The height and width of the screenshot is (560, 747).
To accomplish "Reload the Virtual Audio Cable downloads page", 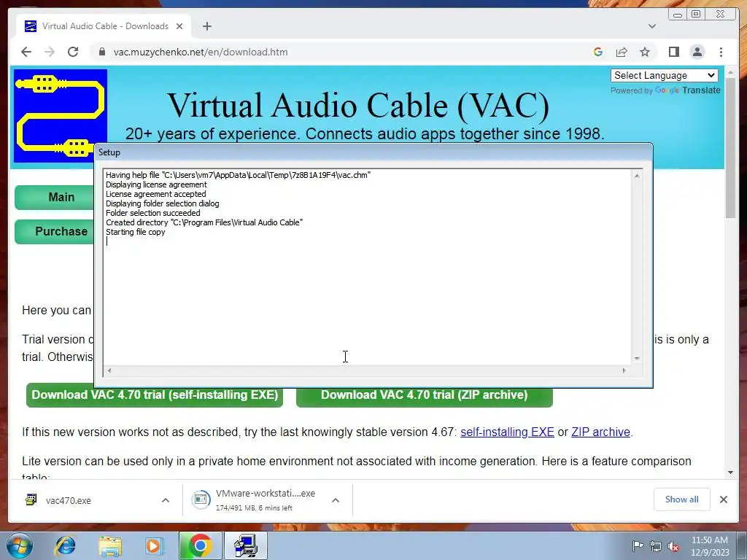I will click(72, 52).
